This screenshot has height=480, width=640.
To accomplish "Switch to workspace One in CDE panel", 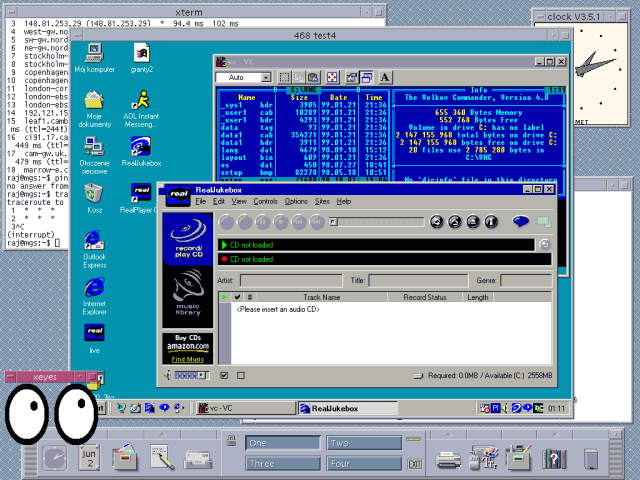I will pos(282,443).
